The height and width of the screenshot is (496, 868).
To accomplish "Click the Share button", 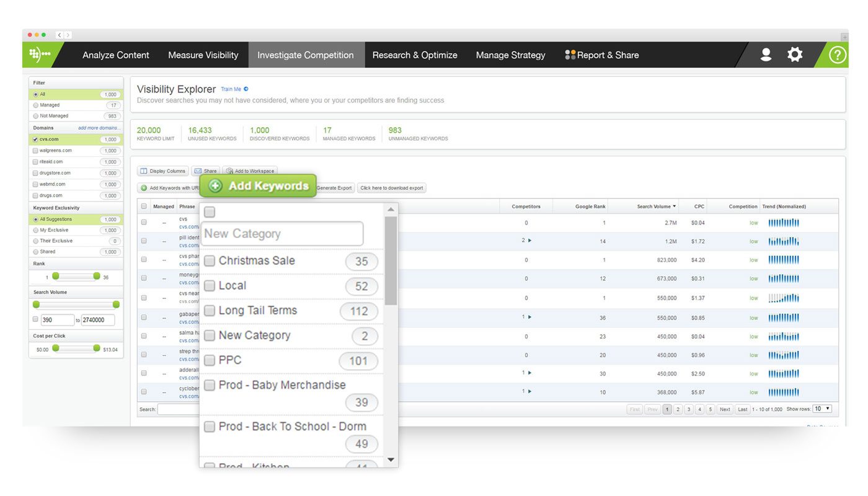I will tap(206, 171).
